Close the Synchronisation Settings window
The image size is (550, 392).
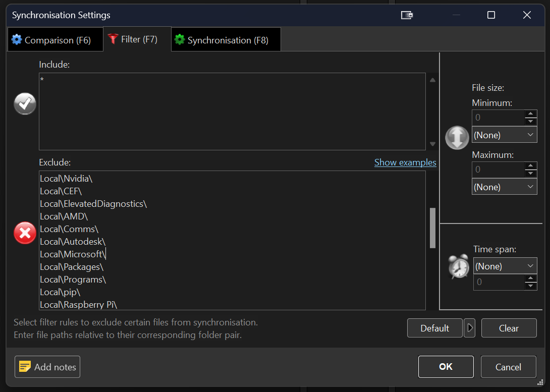pyautogui.click(x=527, y=15)
